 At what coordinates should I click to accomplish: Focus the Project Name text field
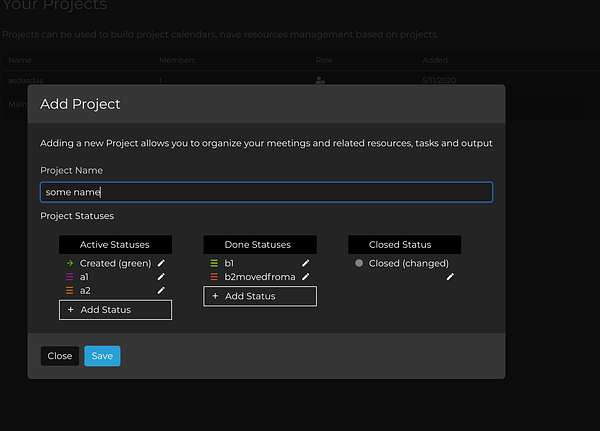point(266,192)
